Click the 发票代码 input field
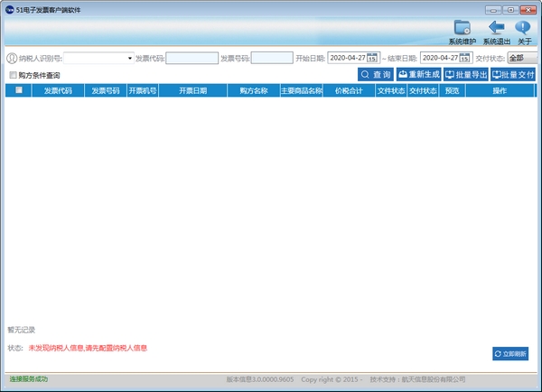 point(192,58)
